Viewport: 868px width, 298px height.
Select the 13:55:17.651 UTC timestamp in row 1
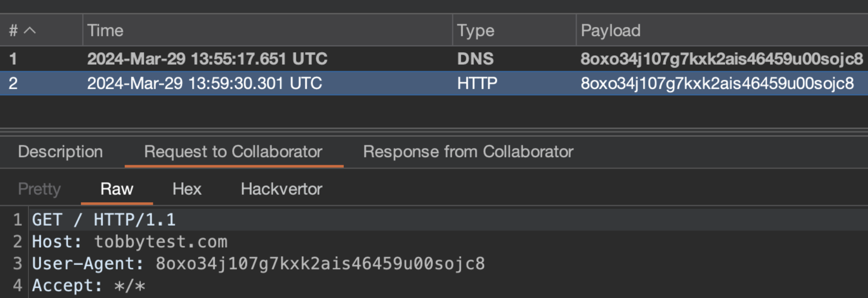tap(207, 59)
